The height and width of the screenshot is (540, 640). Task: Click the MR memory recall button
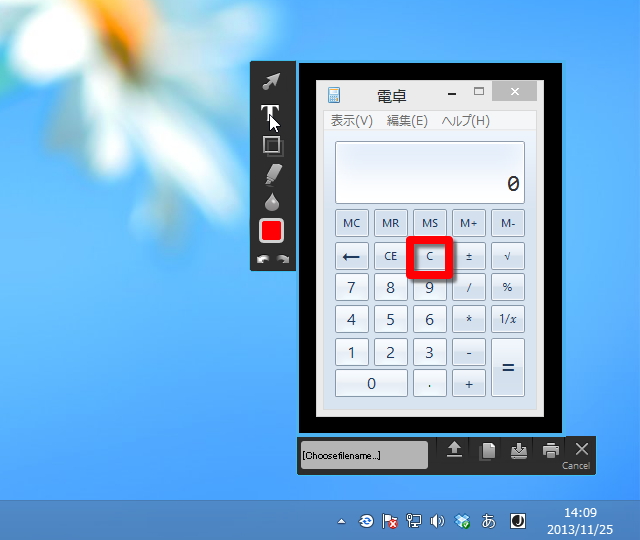pos(391,223)
